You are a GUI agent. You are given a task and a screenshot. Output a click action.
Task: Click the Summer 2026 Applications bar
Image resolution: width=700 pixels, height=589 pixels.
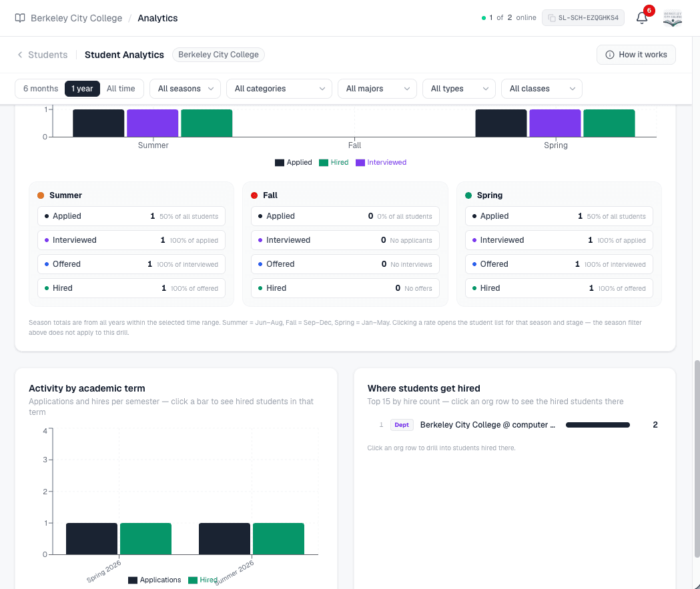click(x=225, y=538)
